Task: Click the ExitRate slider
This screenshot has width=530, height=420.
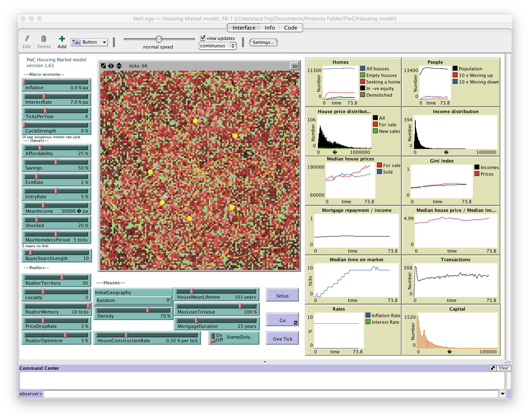Action: pyautogui.click(x=56, y=180)
